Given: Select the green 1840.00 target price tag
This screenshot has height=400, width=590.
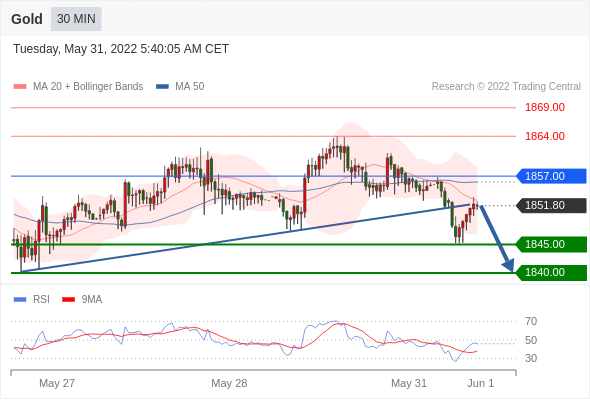Looking at the screenshot, I should 551,272.
